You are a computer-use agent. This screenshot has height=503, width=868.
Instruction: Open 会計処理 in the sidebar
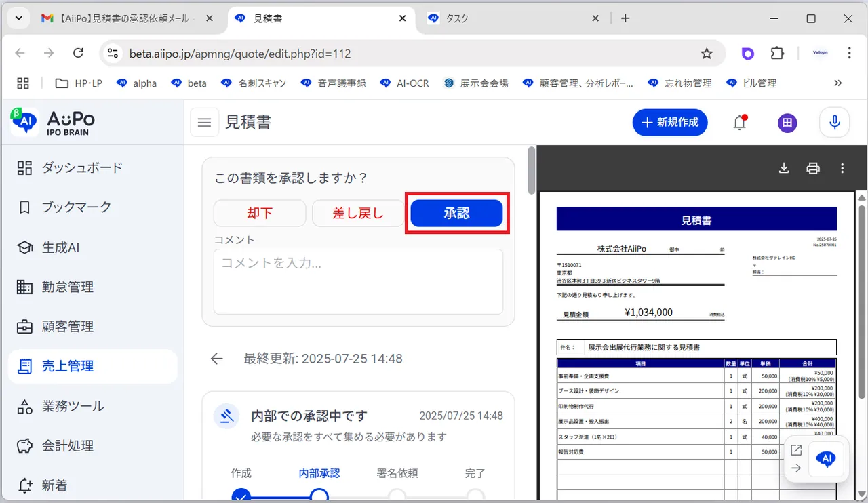92,446
